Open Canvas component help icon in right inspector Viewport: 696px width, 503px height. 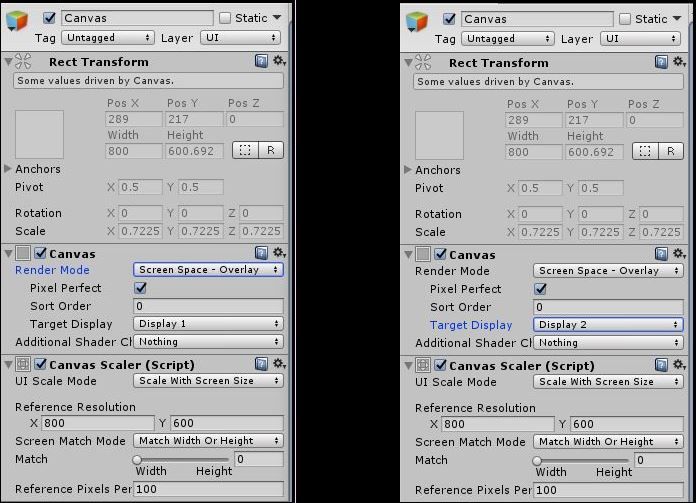(661, 254)
